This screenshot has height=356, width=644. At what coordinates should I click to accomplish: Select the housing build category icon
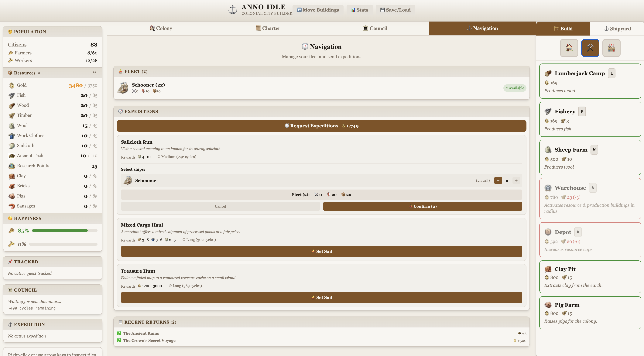coord(569,48)
